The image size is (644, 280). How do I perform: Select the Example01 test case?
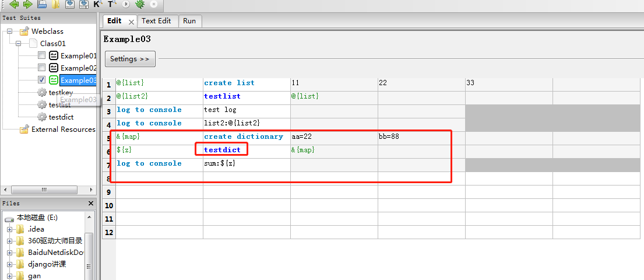(x=79, y=55)
